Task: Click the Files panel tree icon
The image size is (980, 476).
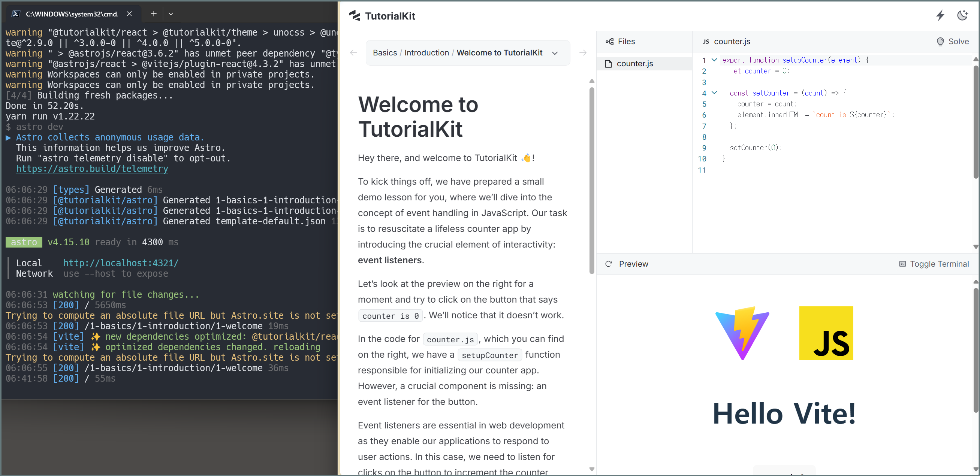Action: (x=609, y=42)
